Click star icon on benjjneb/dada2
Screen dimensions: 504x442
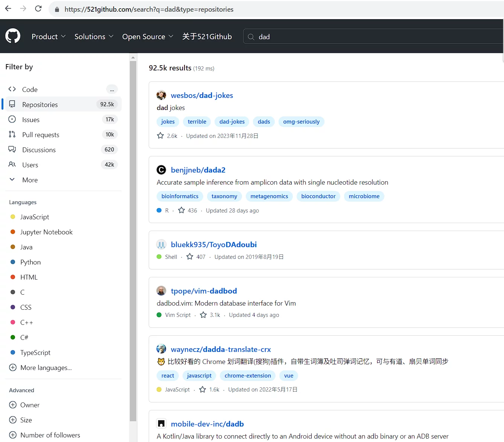pyautogui.click(x=181, y=210)
